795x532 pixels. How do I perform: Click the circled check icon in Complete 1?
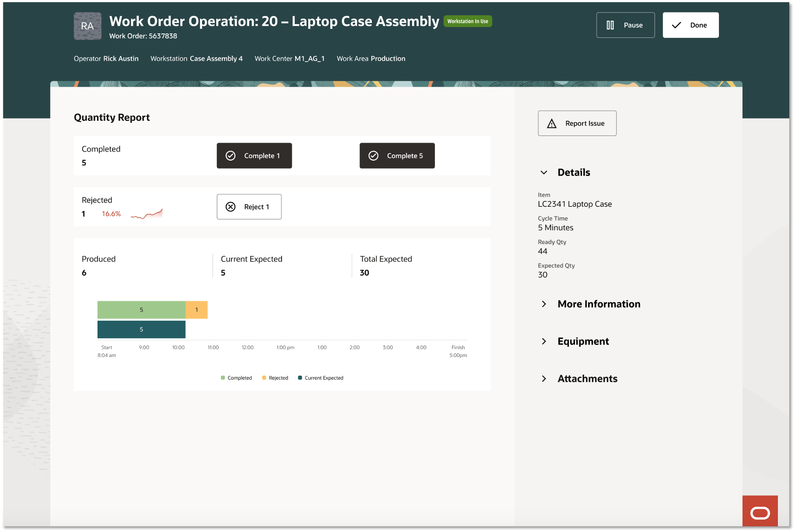pos(231,155)
